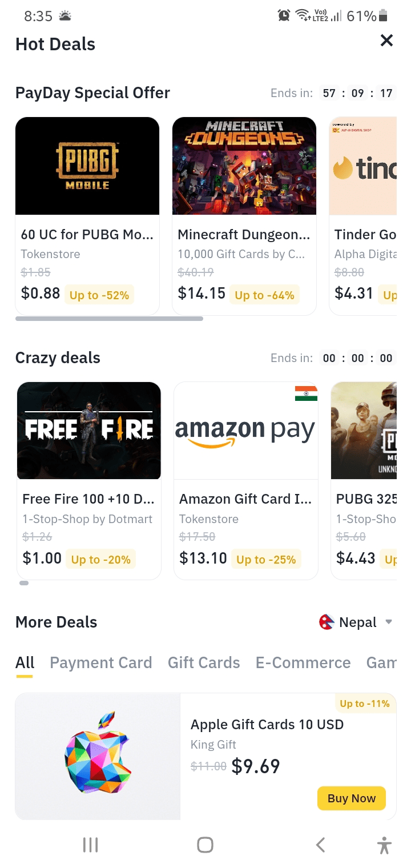Select the All deals tab
The height and width of the screenshot is (868, 411).
[25, 662]
